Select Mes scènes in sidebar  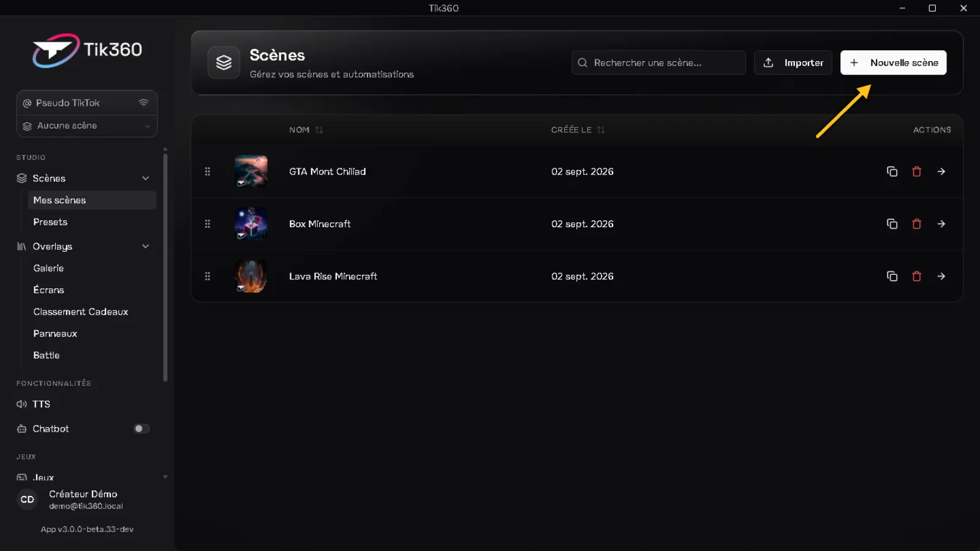[x=92, y=200]
